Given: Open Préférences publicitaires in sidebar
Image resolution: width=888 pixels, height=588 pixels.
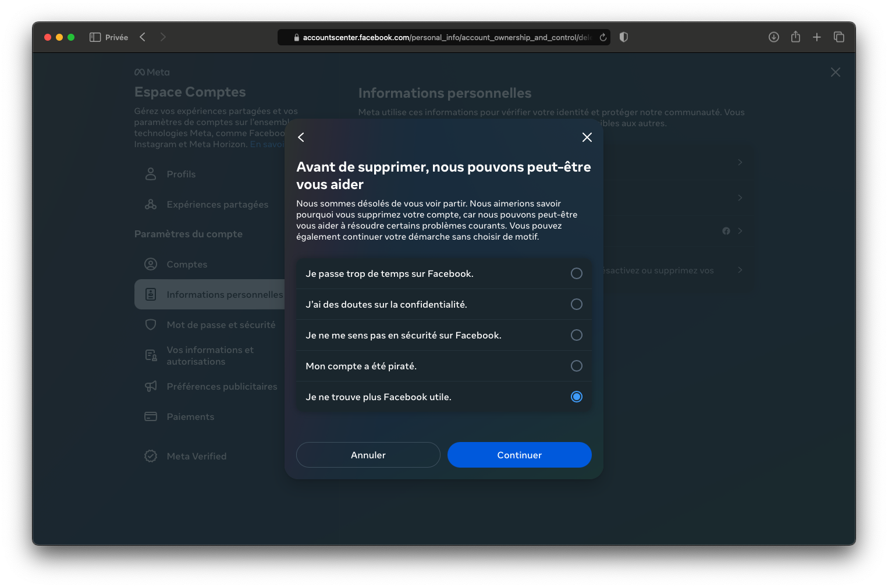Looking at the screenshot, I should [x=209, y=386].
